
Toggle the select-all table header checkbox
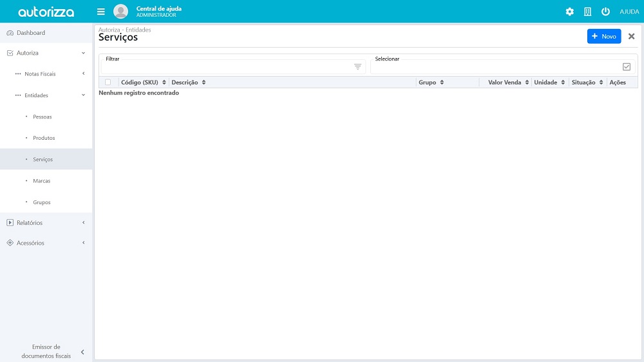pyautogui.click(x=108, y=82)
